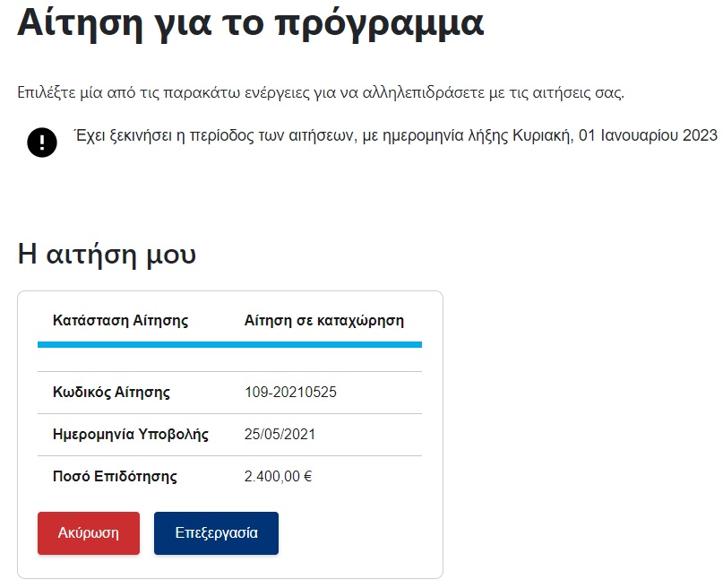Click the Η αίτηση μου section heading
The image size is (723, 588).
[x=107, y=254]
